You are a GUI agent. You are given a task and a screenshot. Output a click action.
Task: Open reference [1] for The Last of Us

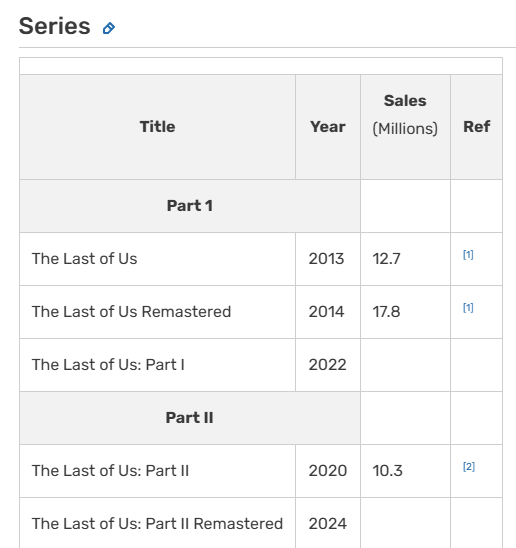[x=468, y=255]
